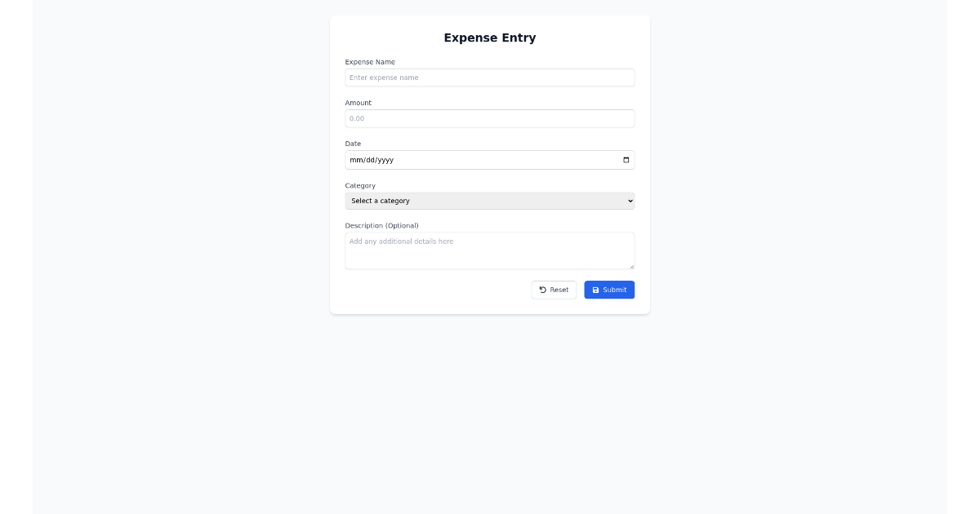This screenshot has height=514, width=980.
Task: Click the Amount label text
Action: point(357,103)
